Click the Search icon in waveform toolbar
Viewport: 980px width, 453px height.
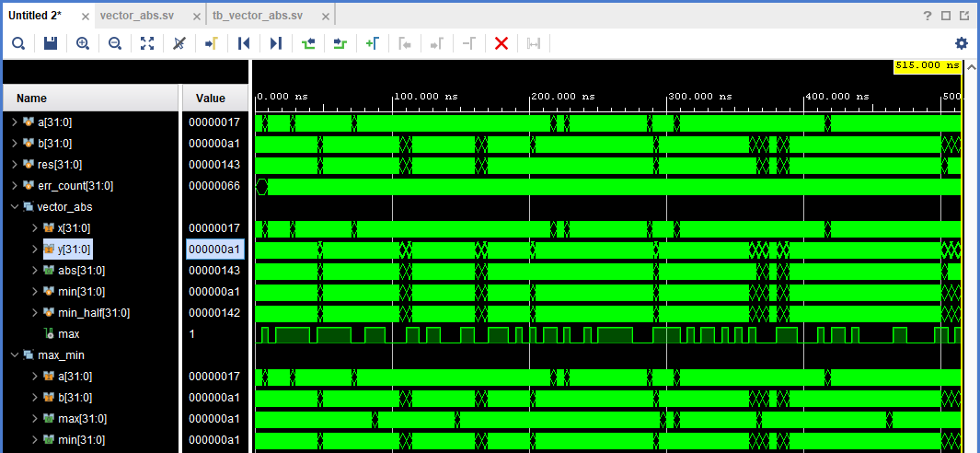point(18,43)
